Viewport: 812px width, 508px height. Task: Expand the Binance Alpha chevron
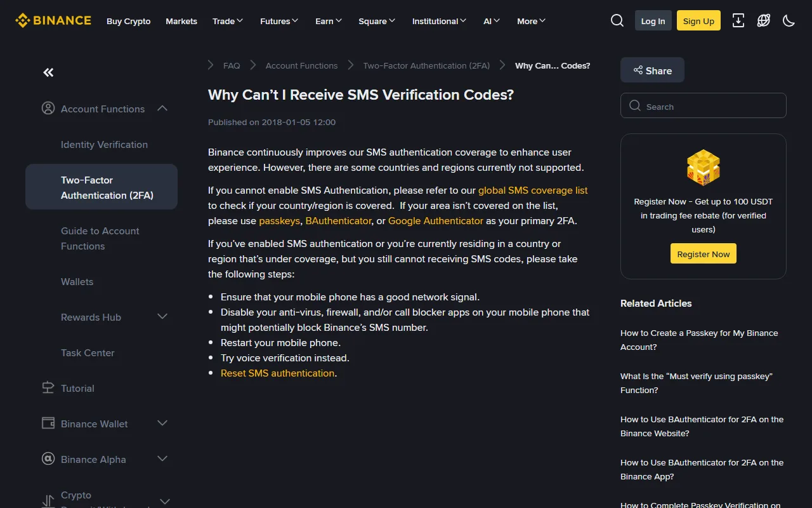162,459
